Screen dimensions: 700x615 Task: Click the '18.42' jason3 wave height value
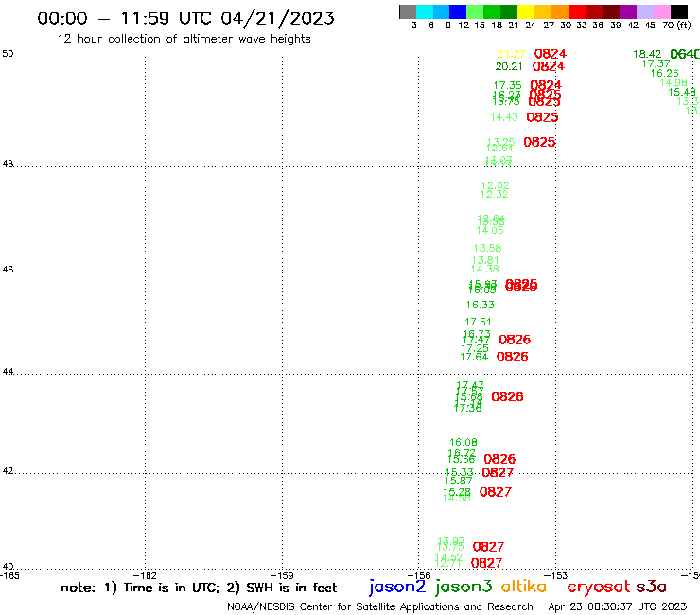tap(647, 55)
